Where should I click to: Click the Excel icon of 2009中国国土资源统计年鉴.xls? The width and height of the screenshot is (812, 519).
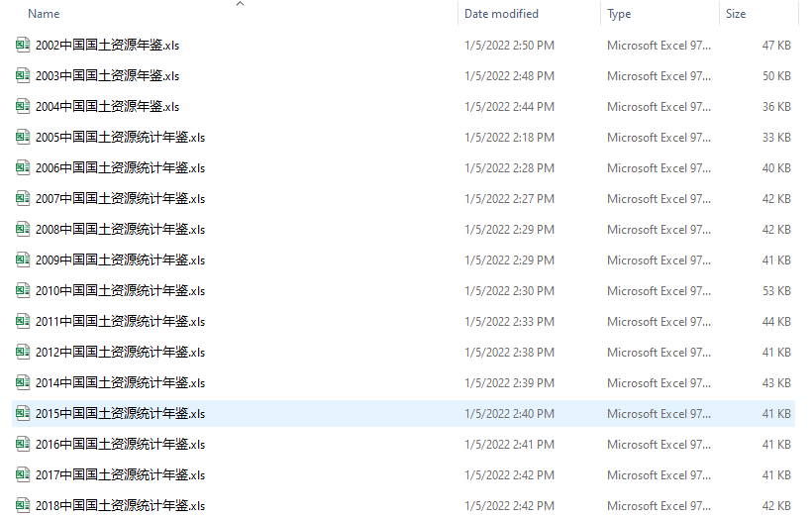tap(22, 259)
